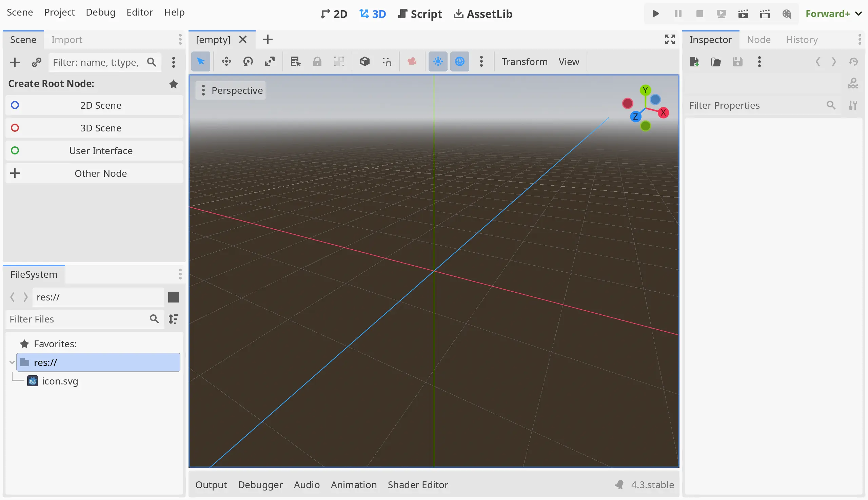Open the Forward+ renderer dropdown

[833, 14]
